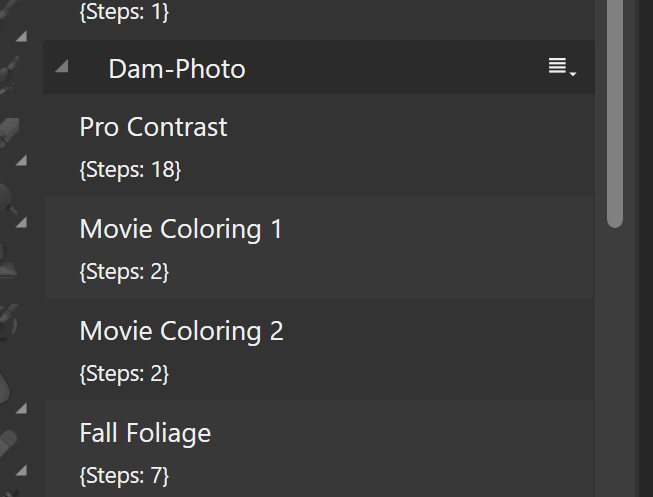Select the Undo Brush tool
The height and width of the screenshot is (497, 653).
[8, 321]
